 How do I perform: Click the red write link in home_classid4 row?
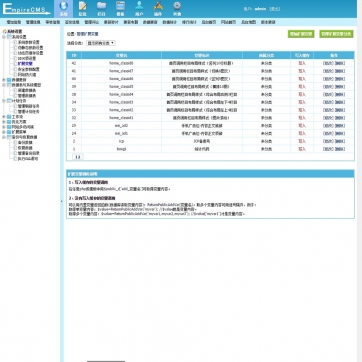(302, 94)
